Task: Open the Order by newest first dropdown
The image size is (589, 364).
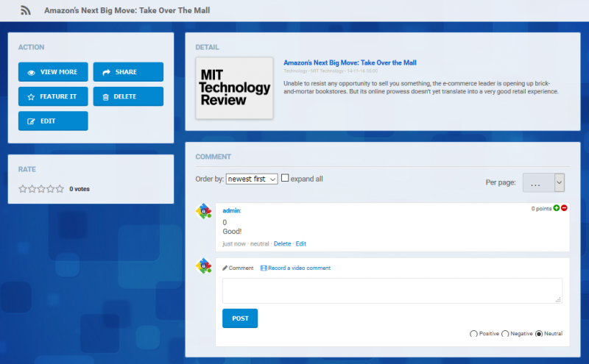Action: [x=252, y=179]
